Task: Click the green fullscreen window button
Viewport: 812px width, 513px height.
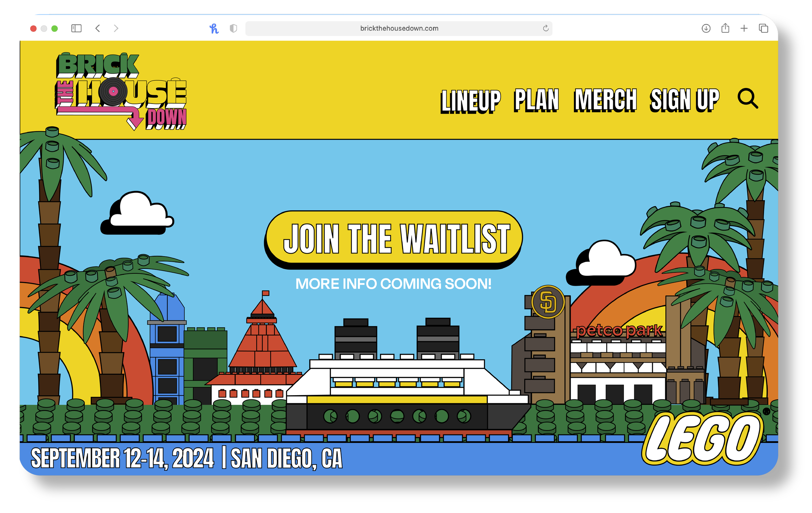Action: 54,29
